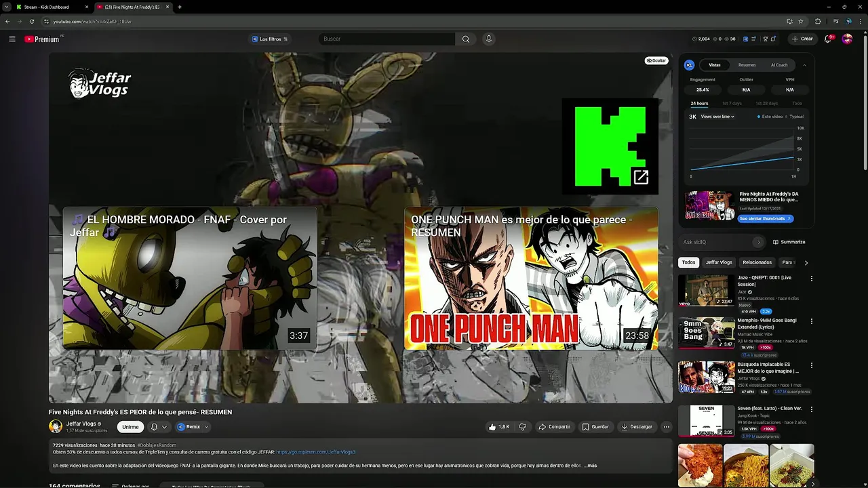
Task: Open Views over time dropdown
Action: coord(717,117)
